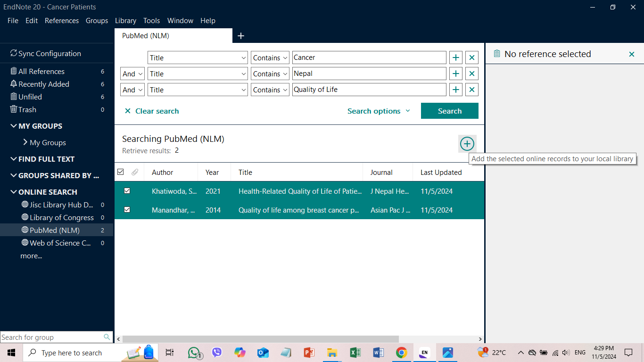Show more online search databases
This screenshot has width=644, height=362.
click(31, 255)
